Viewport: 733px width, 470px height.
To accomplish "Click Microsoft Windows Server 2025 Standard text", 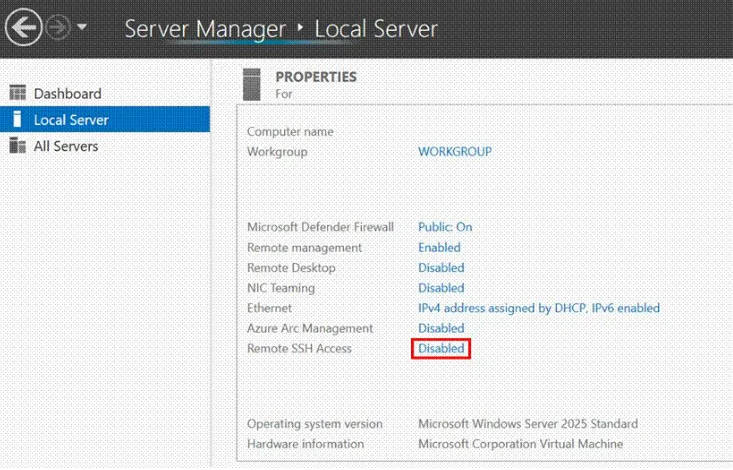I will (x=528, y=424).
